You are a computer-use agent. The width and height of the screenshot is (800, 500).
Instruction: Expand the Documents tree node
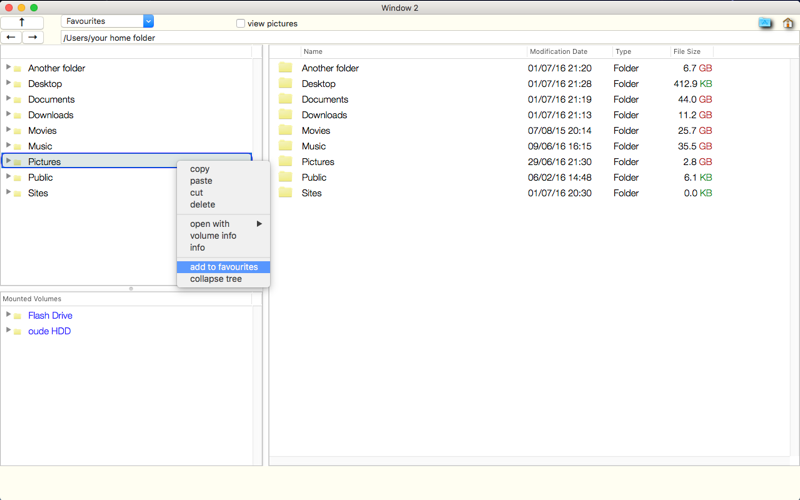coord(8,98)
